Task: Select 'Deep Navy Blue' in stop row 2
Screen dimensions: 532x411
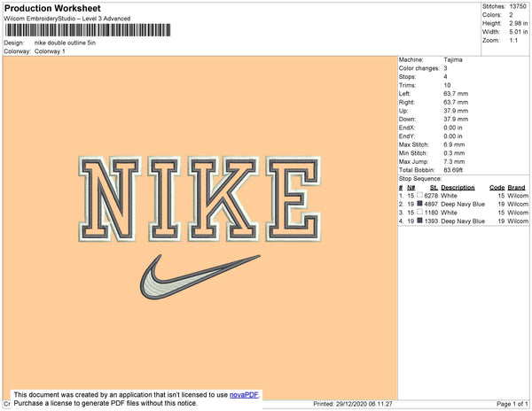Action: tap(463, 204)
